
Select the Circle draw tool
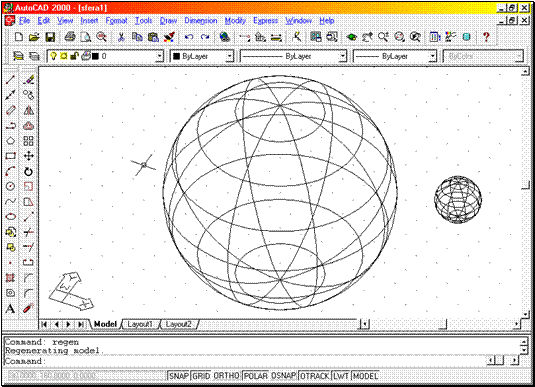coord(10,186)
